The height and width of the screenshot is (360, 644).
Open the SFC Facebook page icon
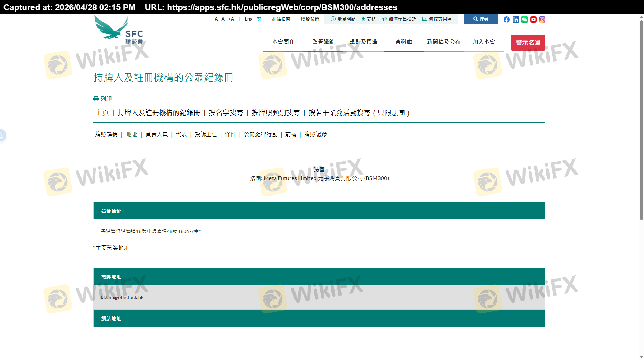[507, 20]
